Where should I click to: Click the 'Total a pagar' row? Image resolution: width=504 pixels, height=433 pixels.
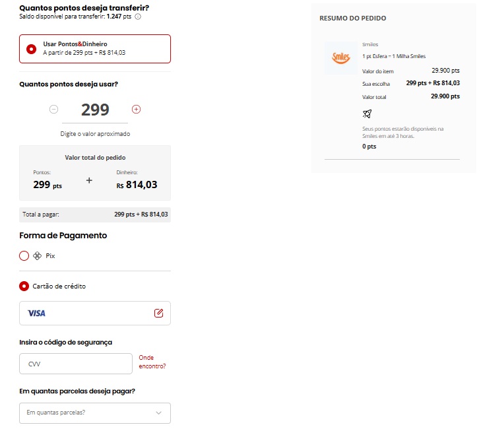(95, 215)
